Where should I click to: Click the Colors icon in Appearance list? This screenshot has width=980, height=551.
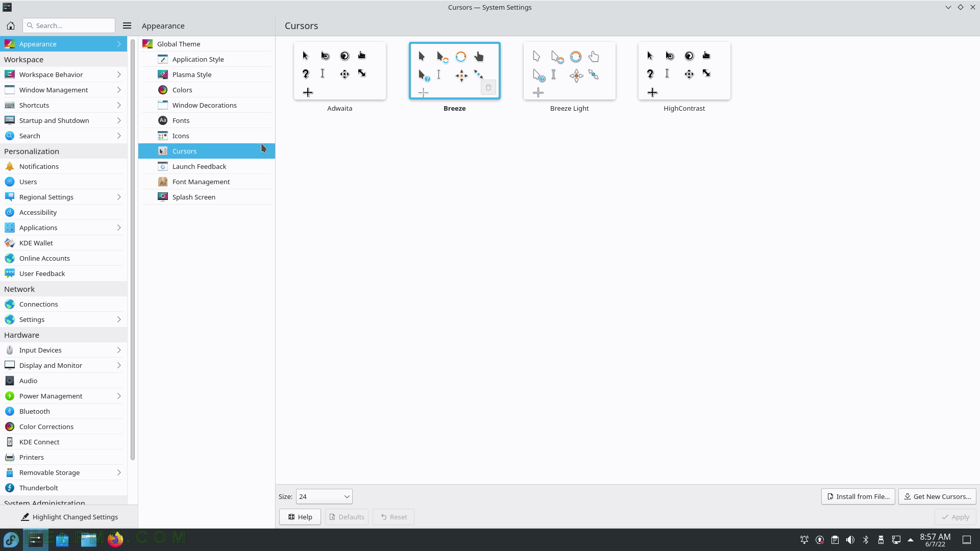(x=163, y=90)
